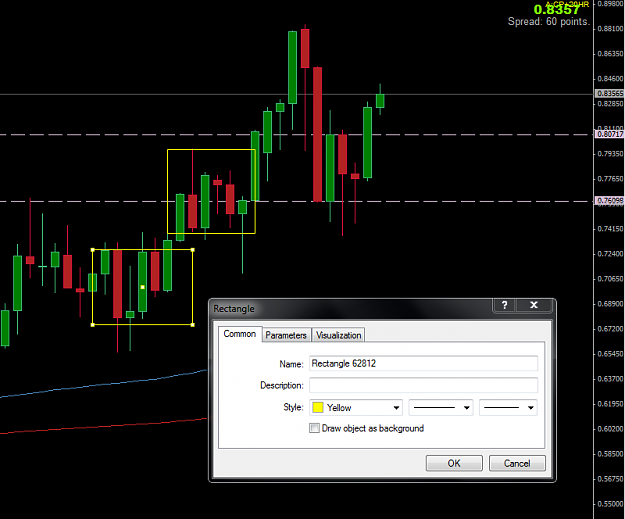This screenshot has height=519, width=625.
Task: Click the 0.88100 price scale label
Action: pos(610,29)
